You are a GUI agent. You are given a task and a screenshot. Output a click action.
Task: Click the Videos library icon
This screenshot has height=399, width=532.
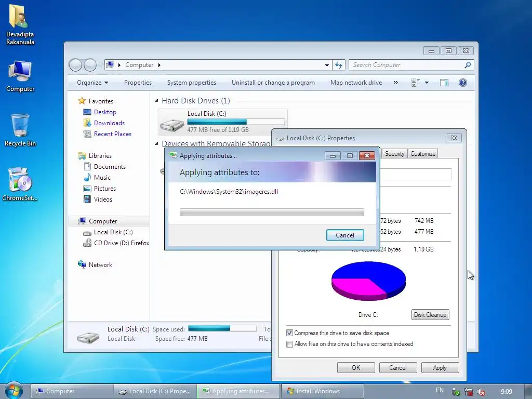tap(87, 199)
